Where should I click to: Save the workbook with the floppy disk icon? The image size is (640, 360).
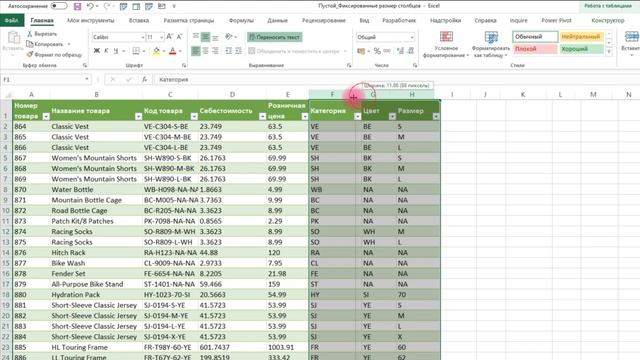78,6
